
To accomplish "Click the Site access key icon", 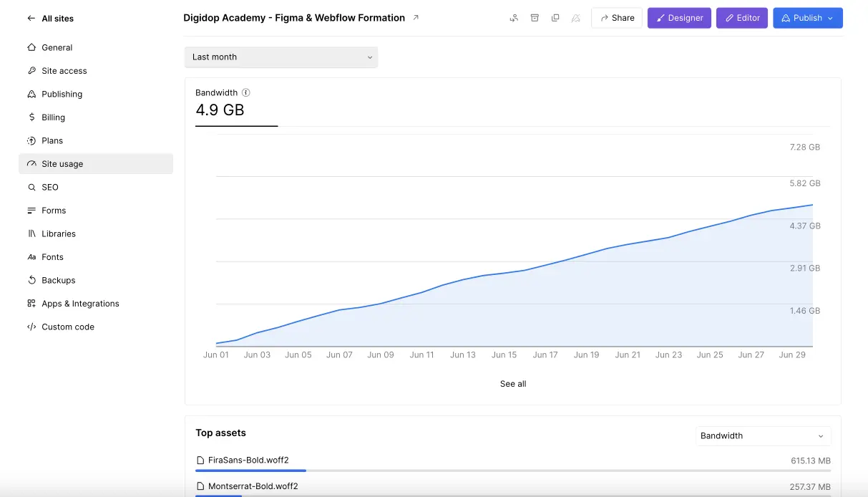I will pyautogui.click(x=31, y=71).
